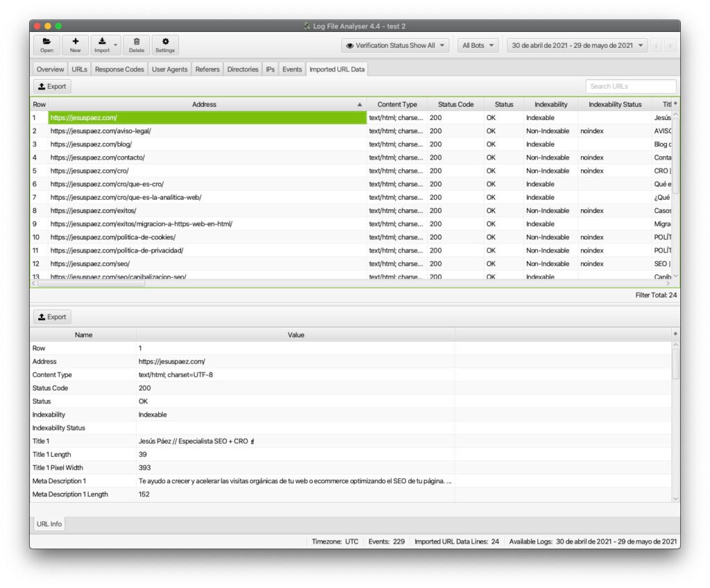Sort by Indexability Status column header
This screenshot has width=710, height=588.
(x=615, y=104)
